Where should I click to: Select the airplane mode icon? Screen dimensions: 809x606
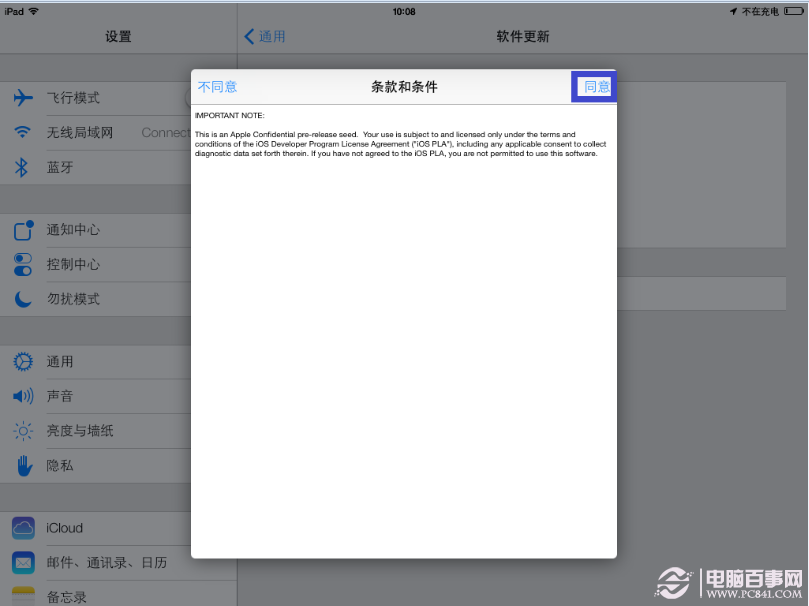point(23,97)
